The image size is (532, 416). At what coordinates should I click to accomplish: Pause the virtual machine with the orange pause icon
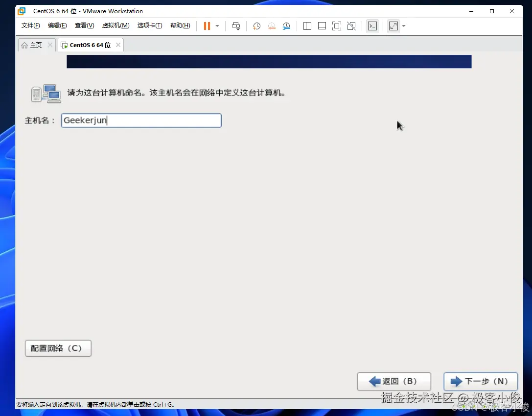(207, 26)
